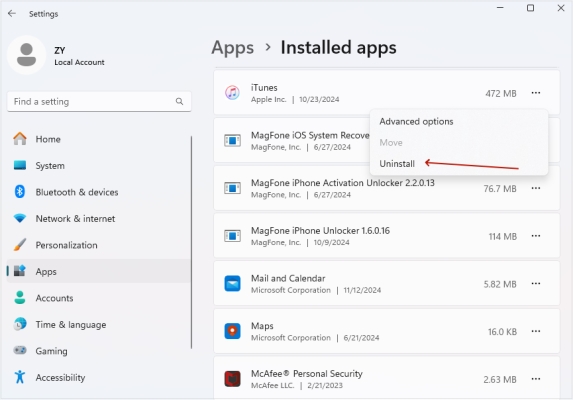Select Accessibility in sidebar
The width and height of the screenshot is (573, 400).
99,377
